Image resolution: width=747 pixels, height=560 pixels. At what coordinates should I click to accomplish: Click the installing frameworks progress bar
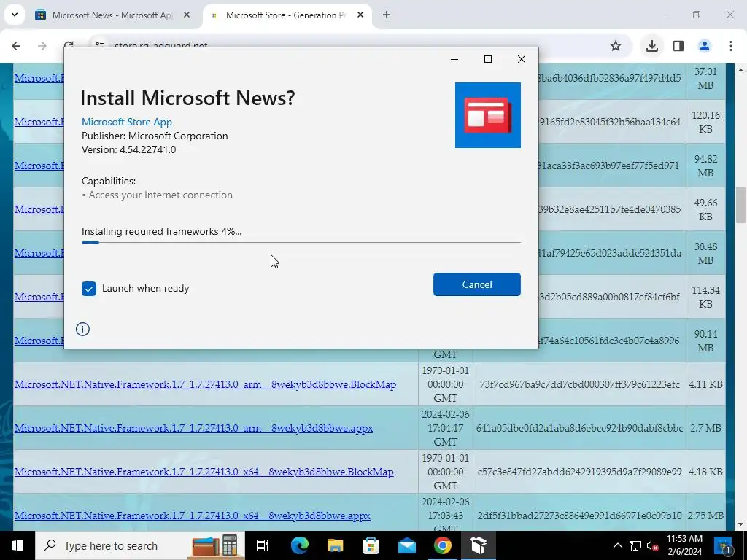(301, 242)
